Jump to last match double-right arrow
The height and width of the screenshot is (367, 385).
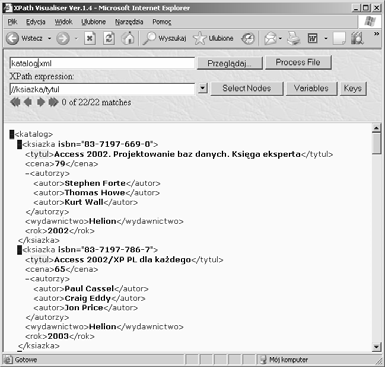click(x=53, y=102)
